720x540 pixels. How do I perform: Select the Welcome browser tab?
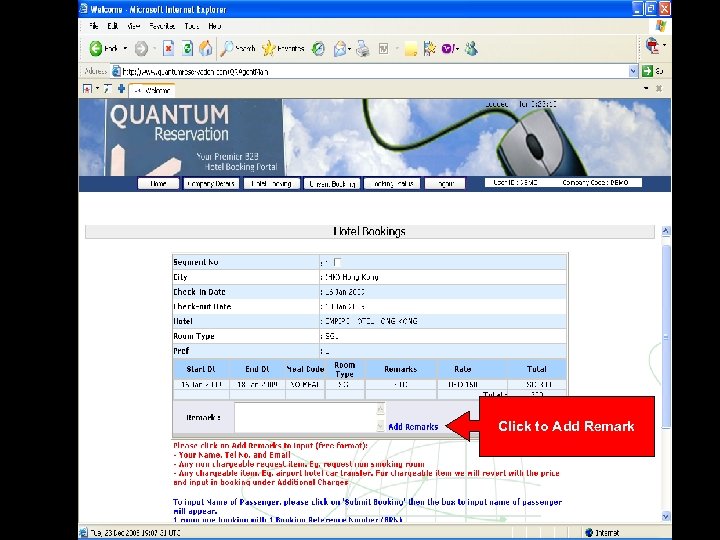(x=152, y=90)
